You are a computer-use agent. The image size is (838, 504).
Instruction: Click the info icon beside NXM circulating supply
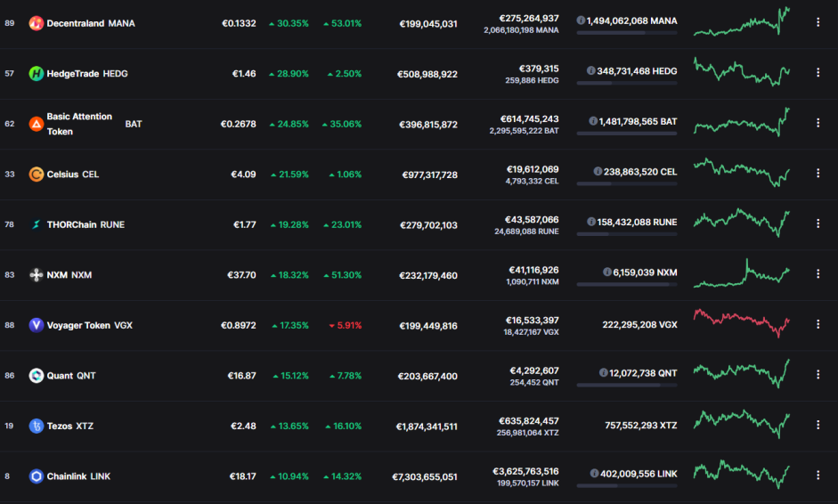[x=607, y=272]
